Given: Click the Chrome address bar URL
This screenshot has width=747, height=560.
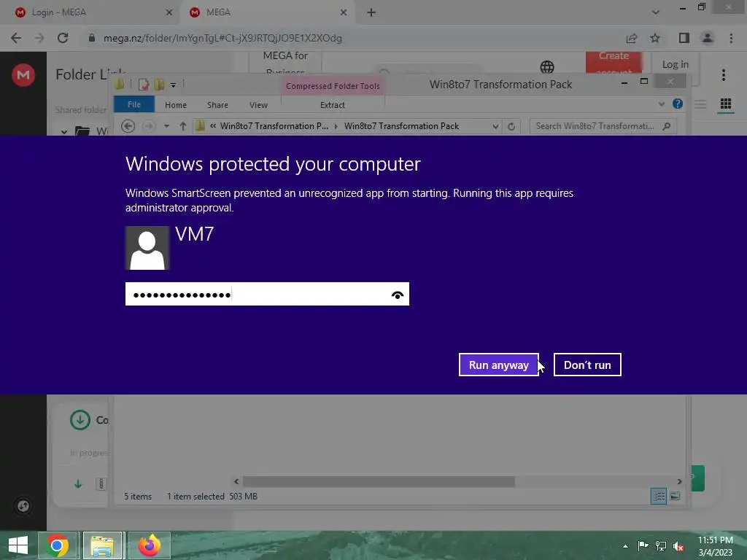Looking at the screenshot, I should point(222,38).
